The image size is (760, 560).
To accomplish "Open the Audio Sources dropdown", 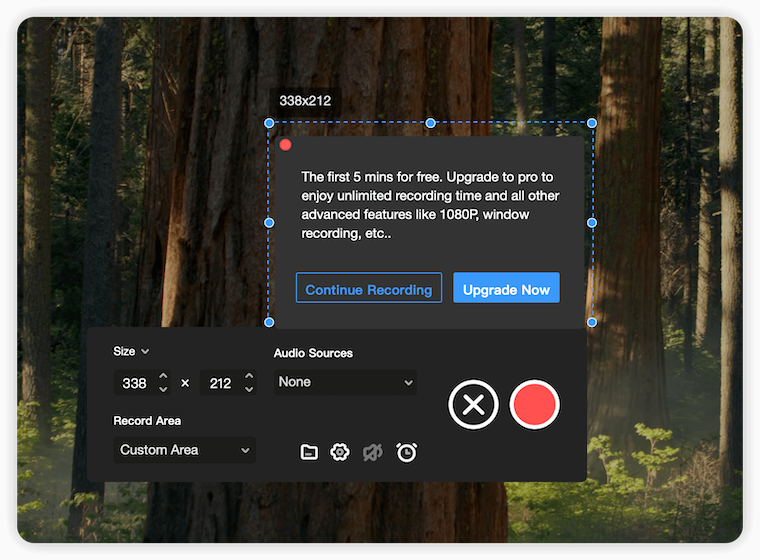I will [345, 382].
